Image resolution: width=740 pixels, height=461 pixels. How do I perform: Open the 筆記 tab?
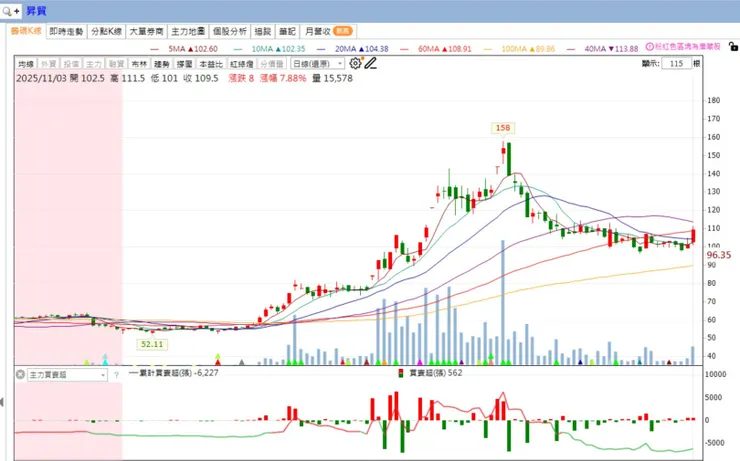pyautogui.click(x=287, y=32)
